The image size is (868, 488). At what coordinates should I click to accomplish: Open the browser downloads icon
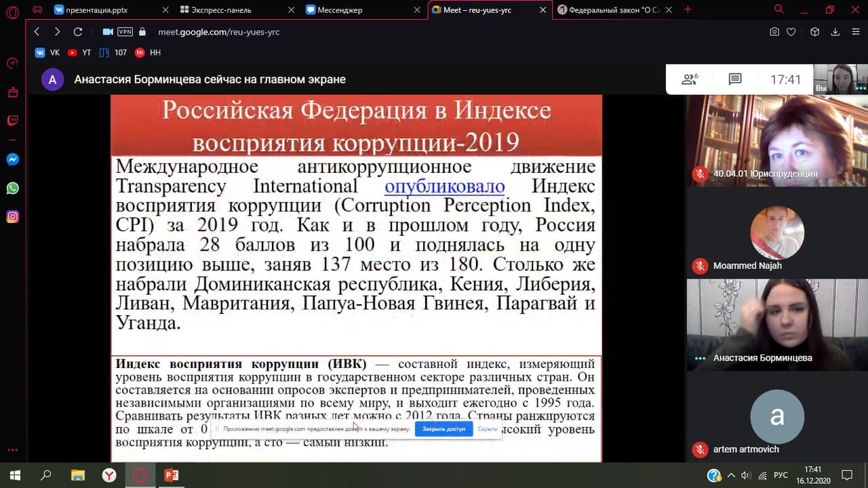pyautogui.click(x=835, y=32)
